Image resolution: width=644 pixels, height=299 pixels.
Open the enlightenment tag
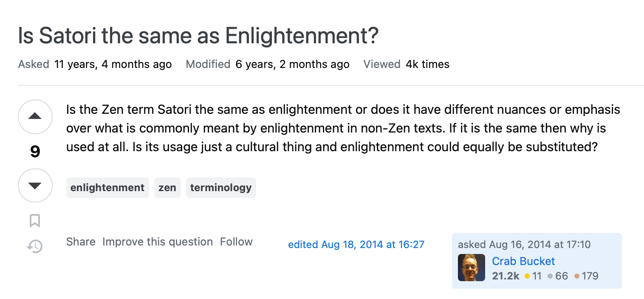point(107,188)
